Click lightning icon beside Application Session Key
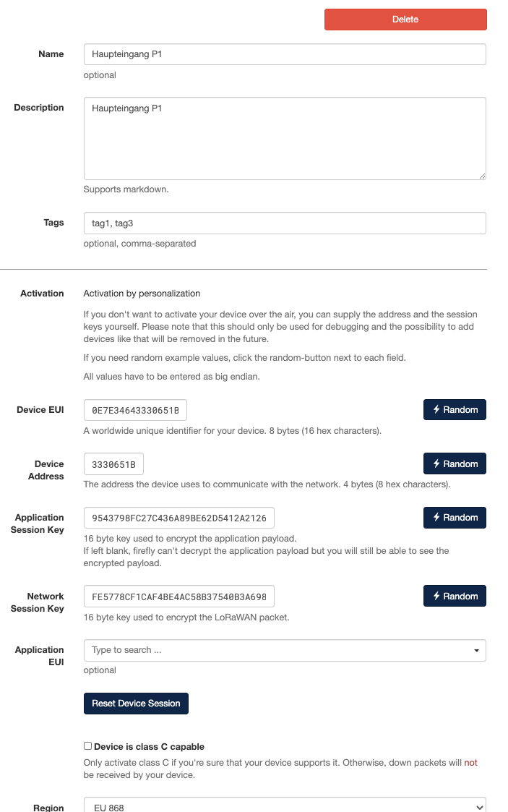 tap(436, 518)
